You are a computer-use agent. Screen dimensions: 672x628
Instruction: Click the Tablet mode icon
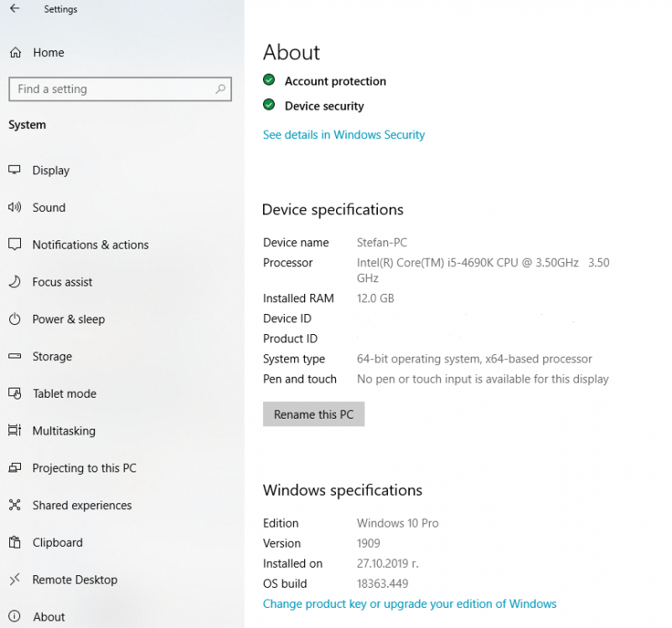coord(14,394)
